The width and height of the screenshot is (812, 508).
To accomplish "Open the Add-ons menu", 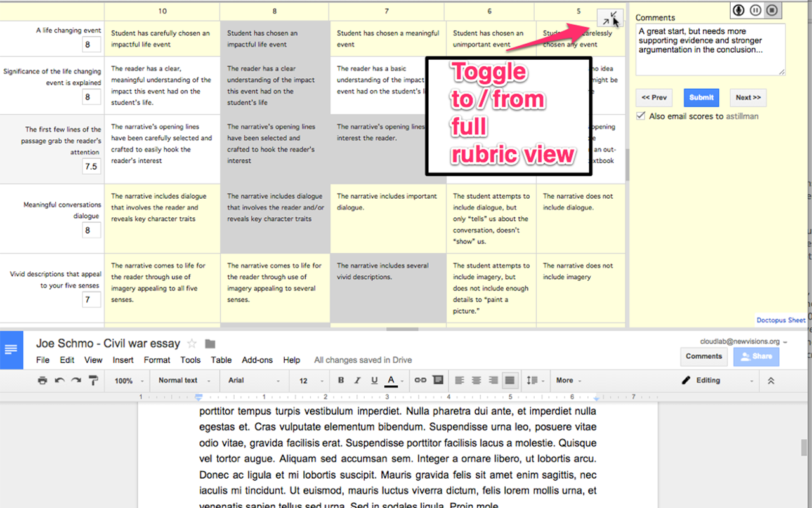I will pyautogui.click(x=257, y=360).
